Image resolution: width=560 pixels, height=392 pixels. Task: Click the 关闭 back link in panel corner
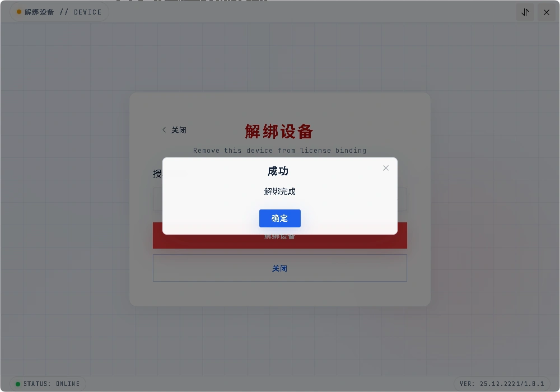(x=177, y=129)
